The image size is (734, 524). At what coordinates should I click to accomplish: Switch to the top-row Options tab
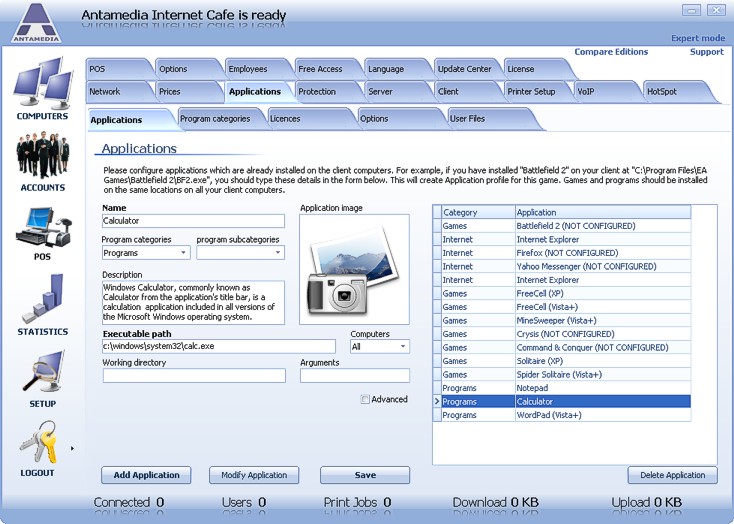(186, 69)
